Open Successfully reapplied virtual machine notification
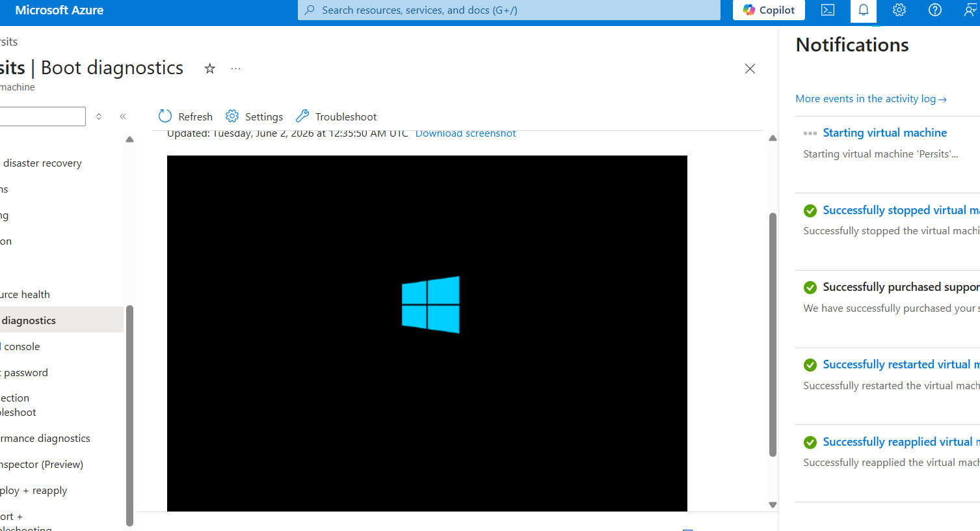 point(901,442)
